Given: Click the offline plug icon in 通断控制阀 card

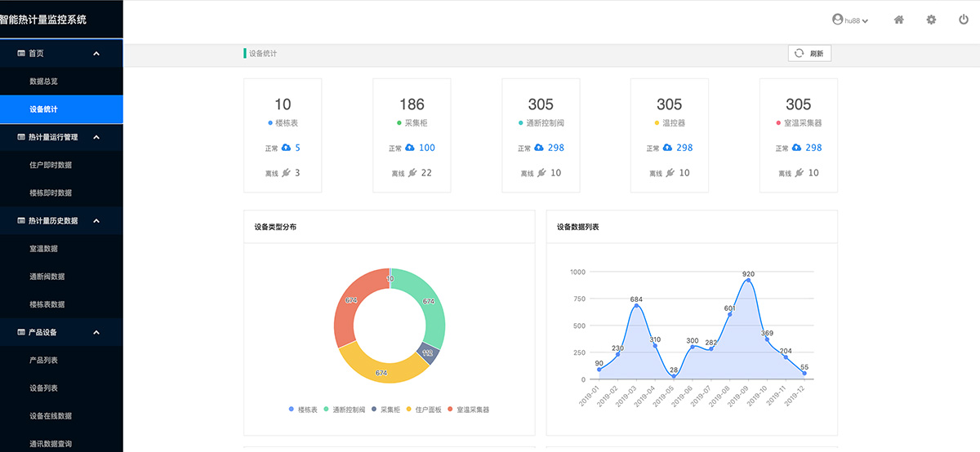Looking at the screenshot, I should pyautogui.click(x=541, y=173).
